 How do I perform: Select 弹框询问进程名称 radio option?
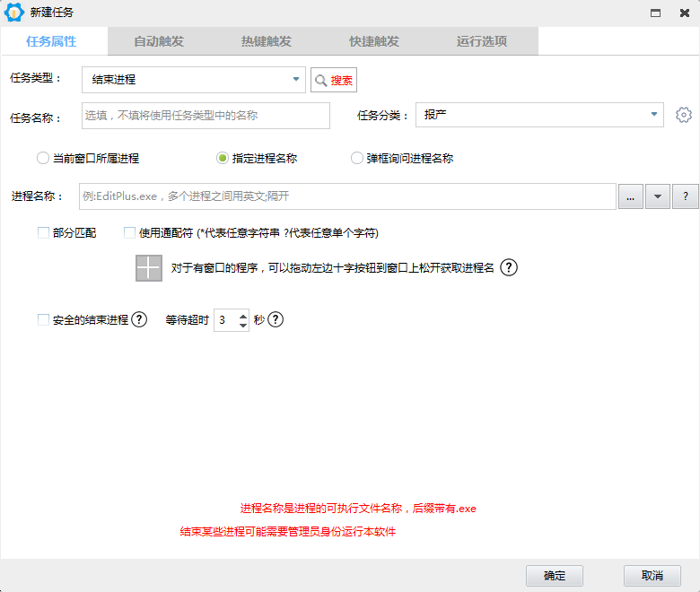coord(356,158)
